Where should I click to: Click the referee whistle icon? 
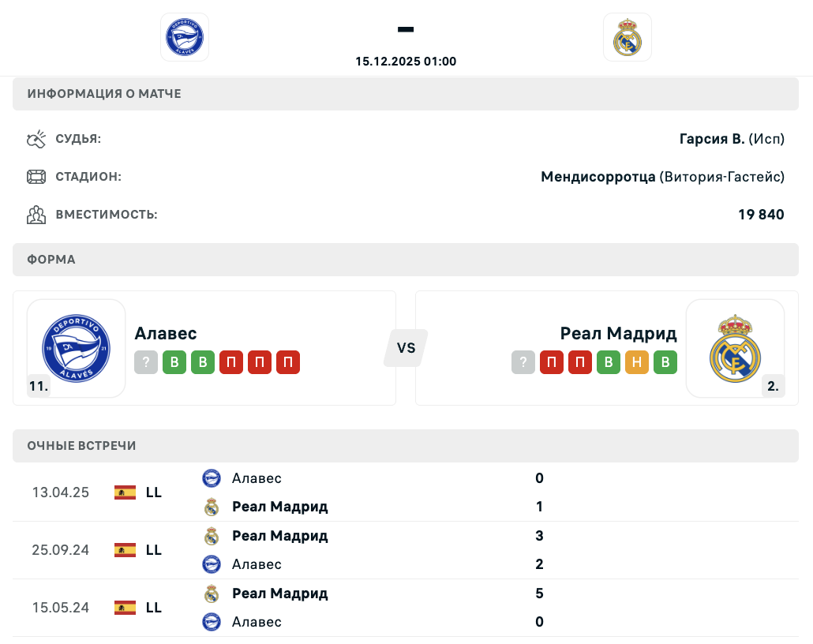pyautogui.click(x=37, y=140)
